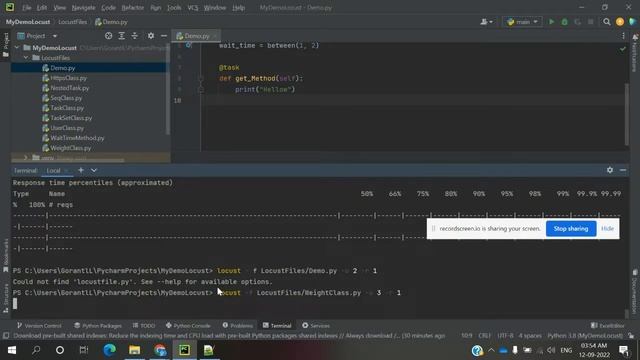Open Project panel settings gear
640x360 pixels.
point(151,36)
